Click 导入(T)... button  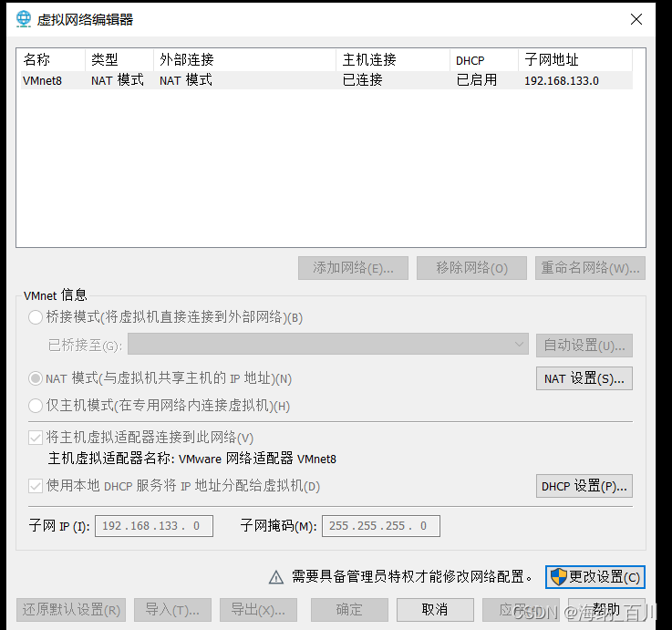[172, 609]
